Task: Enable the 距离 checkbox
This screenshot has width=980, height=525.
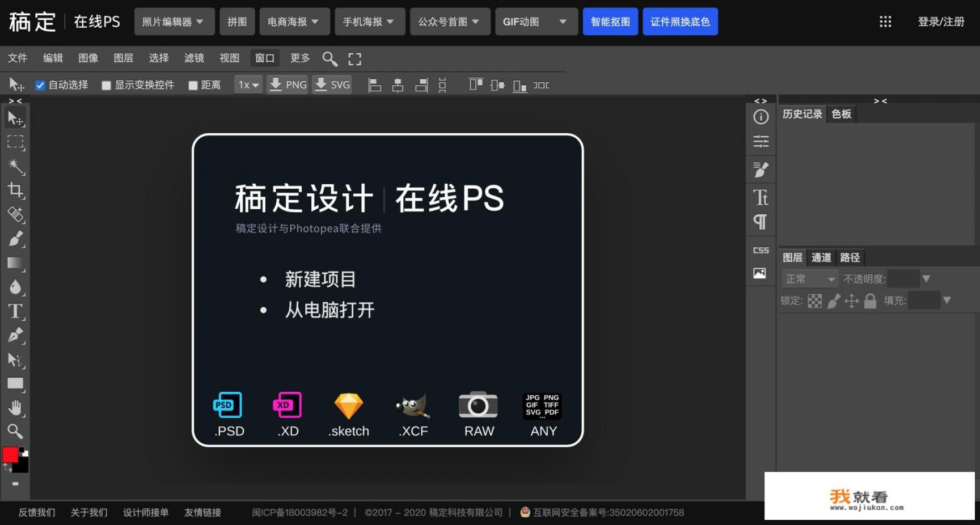Action: tap(193, 86)
